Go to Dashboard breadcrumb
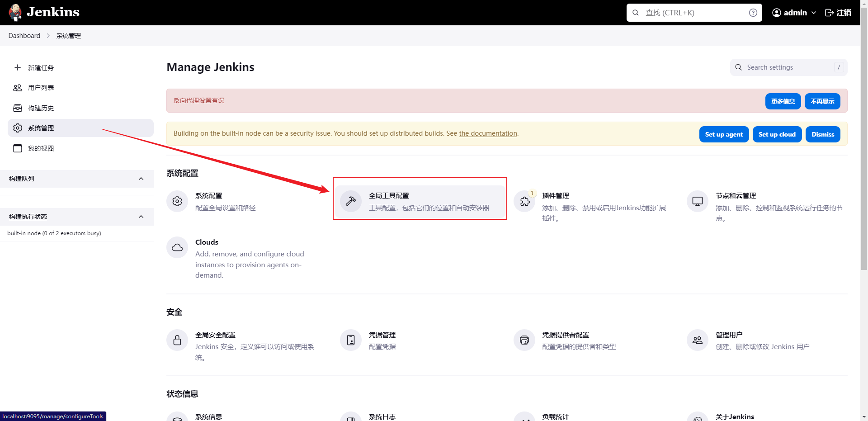 [24, 36]
